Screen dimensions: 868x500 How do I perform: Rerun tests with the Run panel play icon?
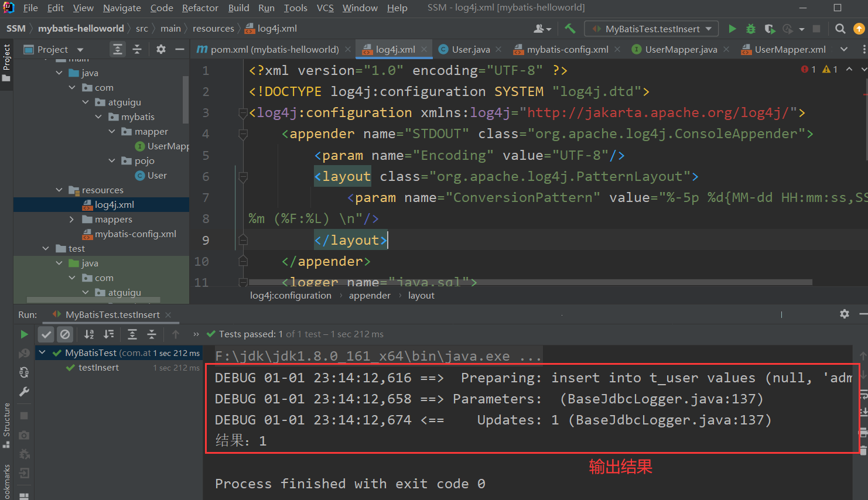pos(24,334)
